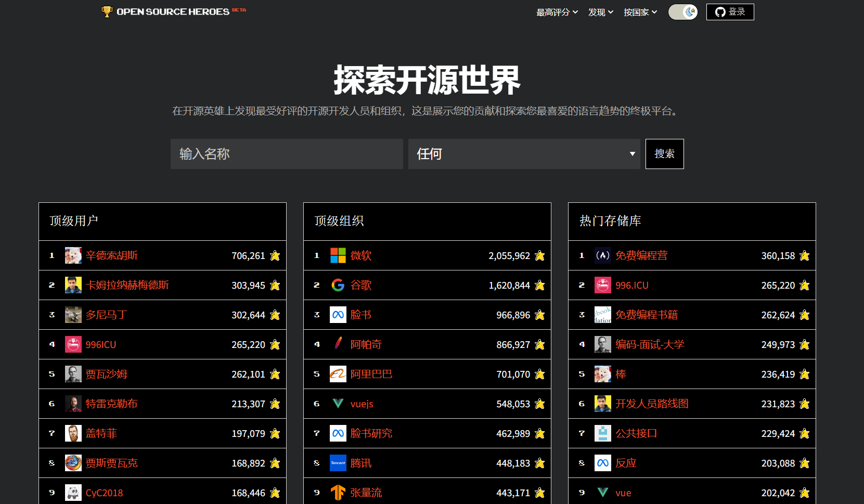Click the CyC2018 user avatar
The image size is (864, 504).
(73, 493)
